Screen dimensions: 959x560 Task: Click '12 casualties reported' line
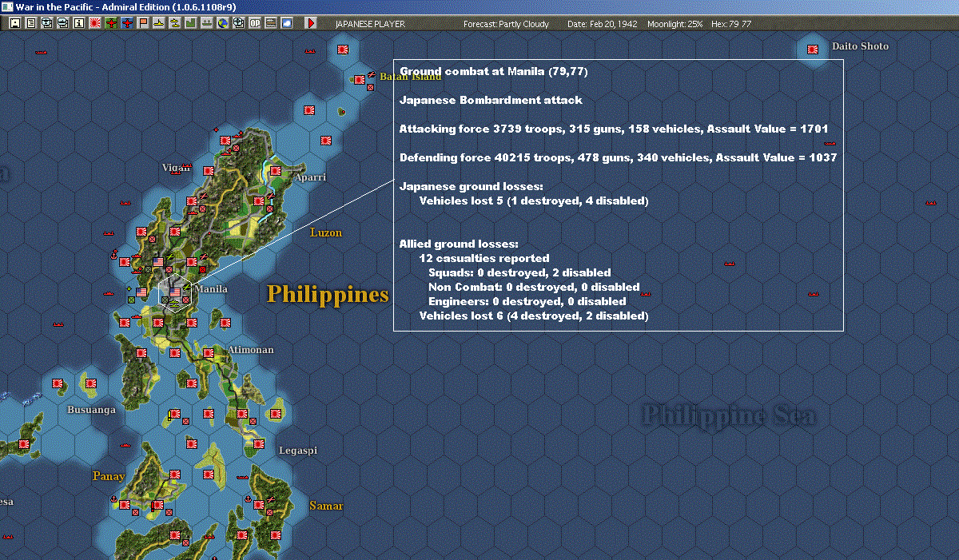click(x=484, y=258)
